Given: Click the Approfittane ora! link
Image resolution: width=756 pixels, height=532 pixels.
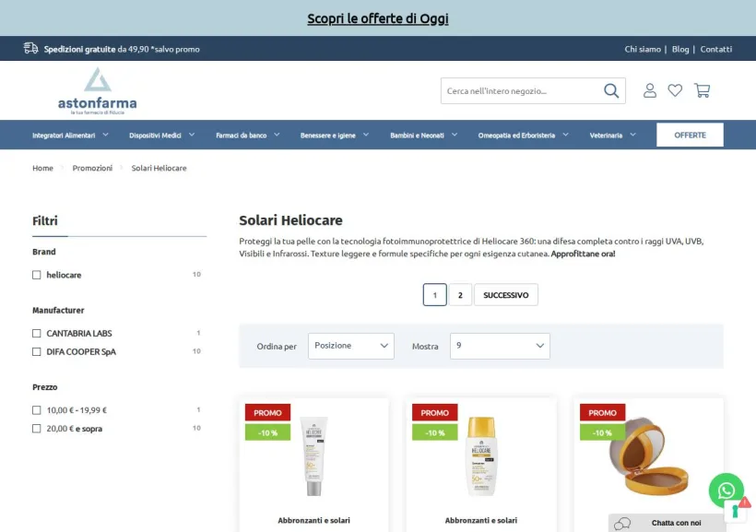Looking at the screenshot, I should click(x=583, y=254).
